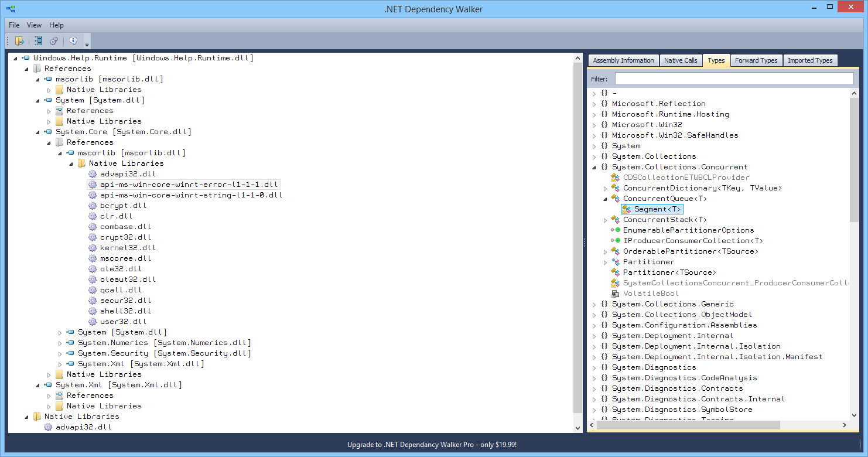Switch to the Assembly Information tab
Viewport: 868px width, 457px height.
pos(623,60)
